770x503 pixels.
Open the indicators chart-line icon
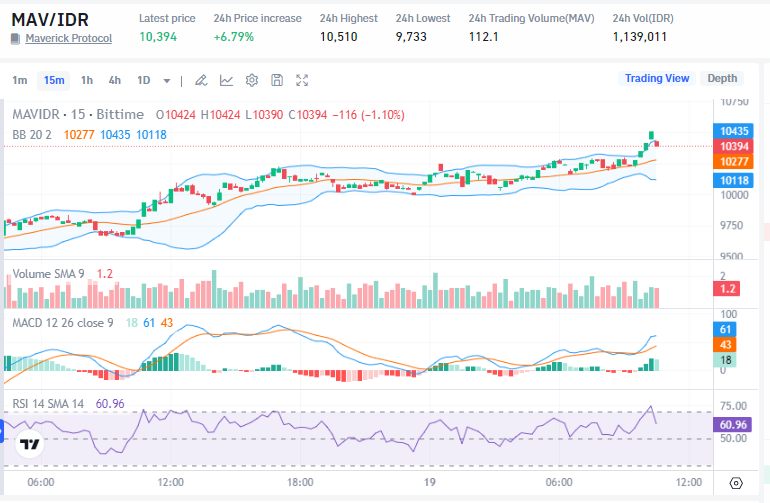[227, 80]
